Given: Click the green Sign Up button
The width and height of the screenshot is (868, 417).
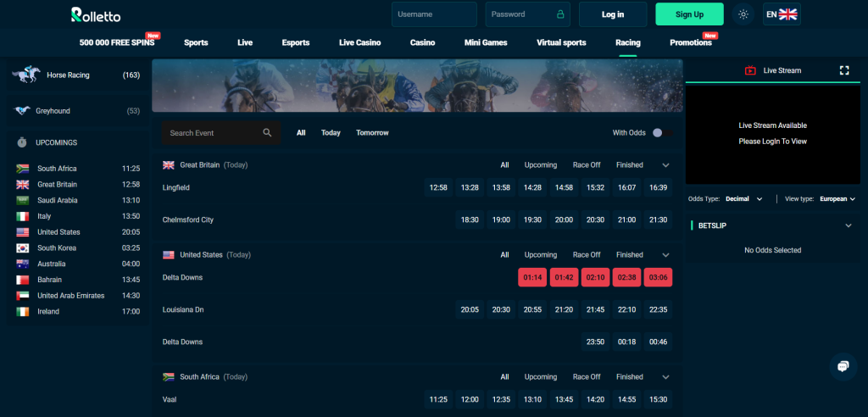Looking at the screenshot, I should pyautogui.click(x=689, y=14).
